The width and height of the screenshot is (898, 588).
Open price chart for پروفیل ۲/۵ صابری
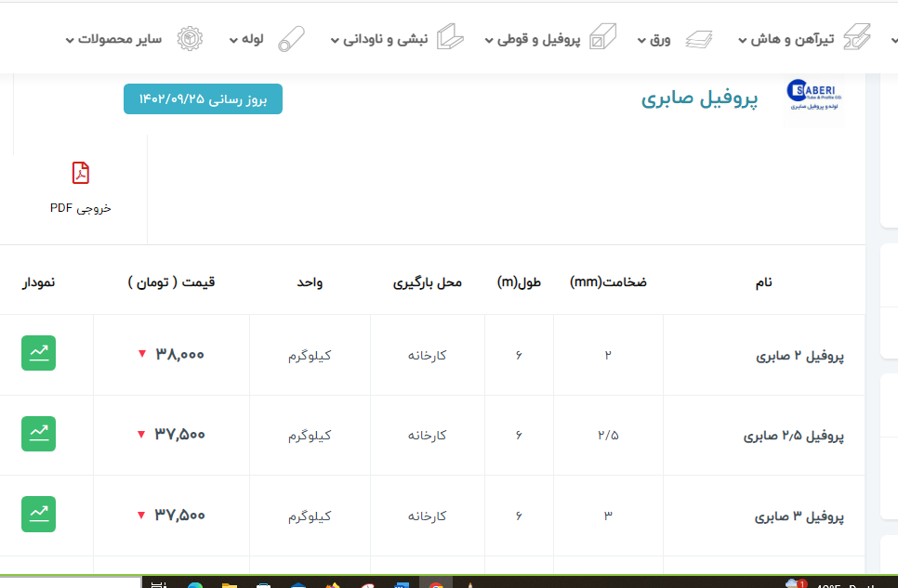[38, 434]
